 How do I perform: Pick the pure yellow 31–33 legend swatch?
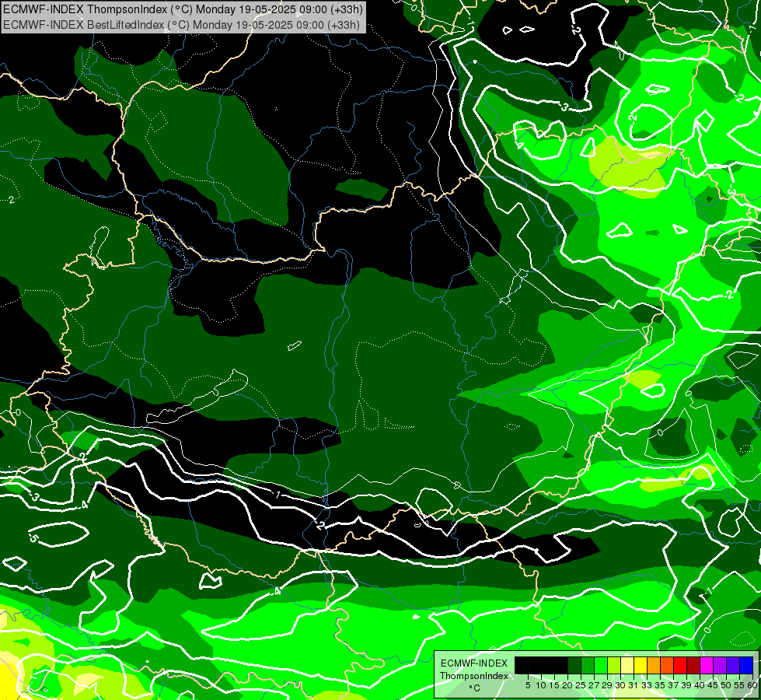pyautogui.click(x=641, y=666)
